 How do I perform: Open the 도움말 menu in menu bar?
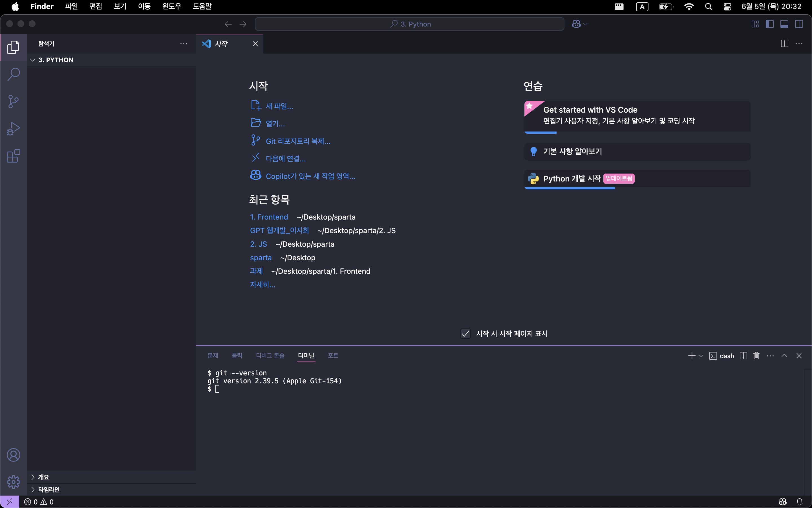click(202, 6)
